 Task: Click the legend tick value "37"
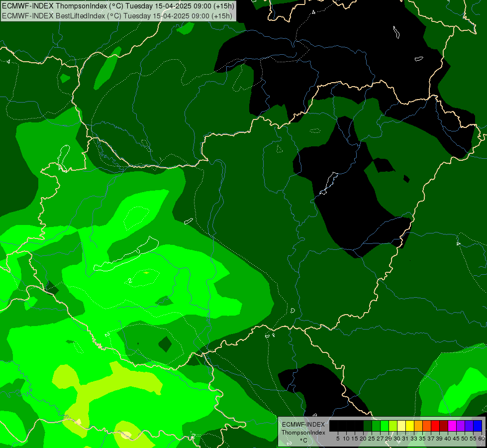coord(431,439)
